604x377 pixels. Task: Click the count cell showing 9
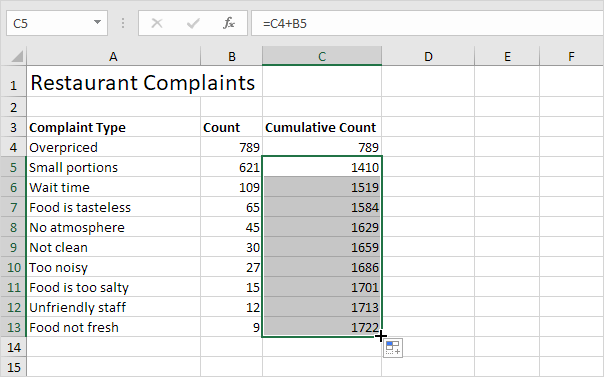tap(232, 327)
